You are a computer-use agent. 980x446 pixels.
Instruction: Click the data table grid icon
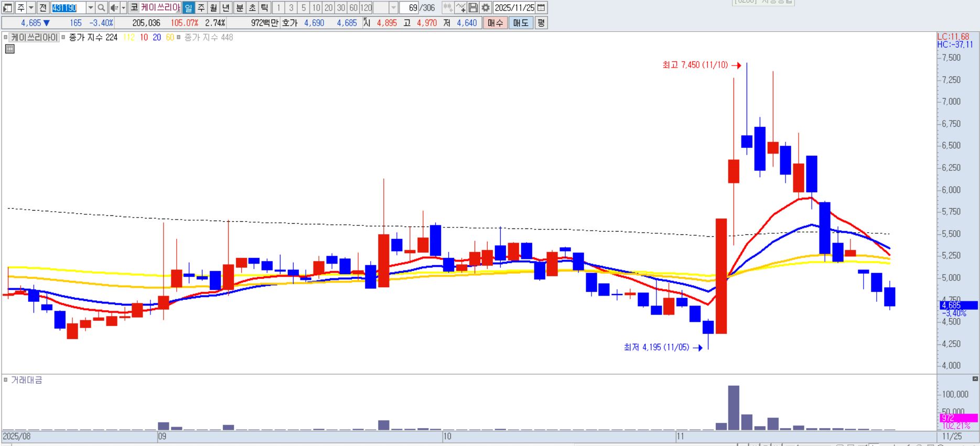pyautogui.click(x=9, y=49)
